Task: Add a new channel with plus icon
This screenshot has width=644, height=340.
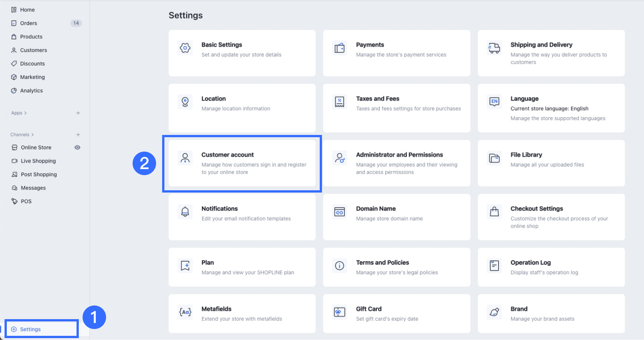Action: click(x=78, y=135)
